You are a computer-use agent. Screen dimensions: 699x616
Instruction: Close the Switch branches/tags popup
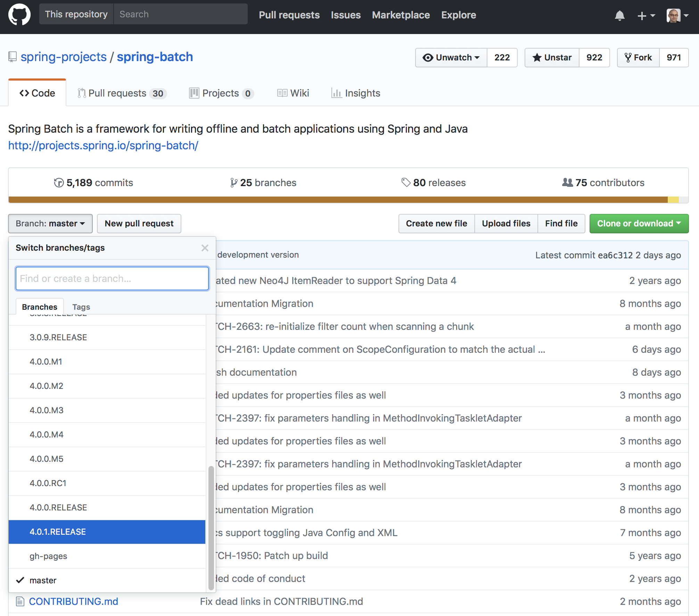click(205, 248)
